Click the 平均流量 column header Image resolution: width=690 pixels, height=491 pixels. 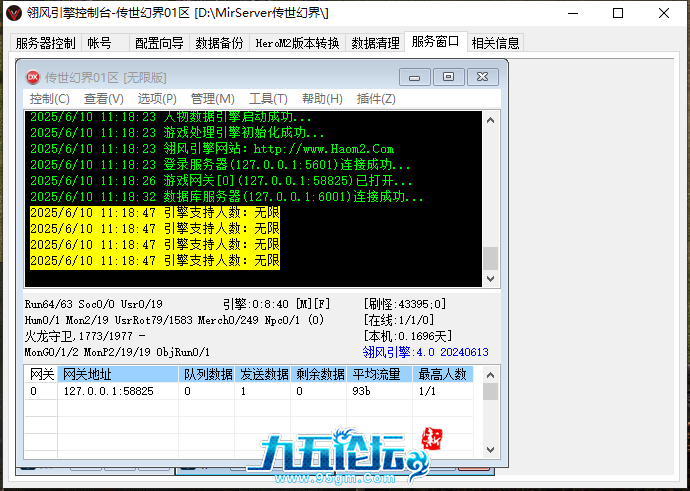[379, 374]
